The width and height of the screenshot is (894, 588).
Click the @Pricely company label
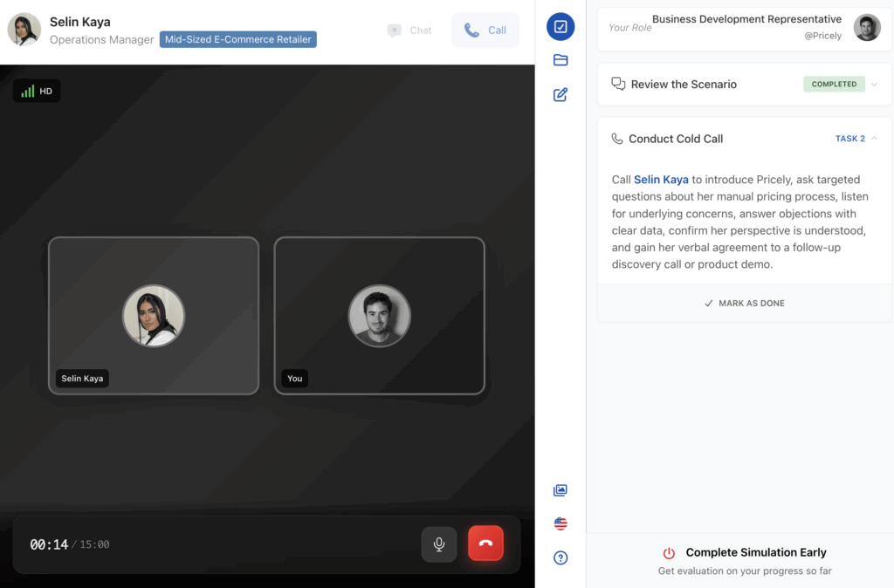point(822,36)
